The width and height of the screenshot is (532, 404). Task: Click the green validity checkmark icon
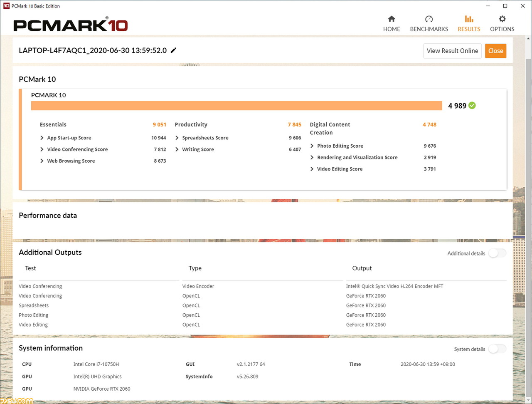click(472, 106)
